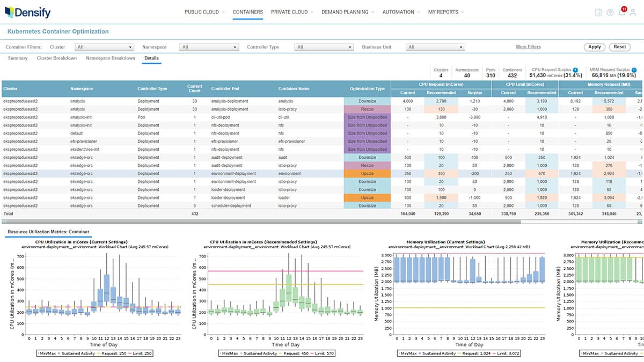Image resolution: width=644 pixels, height=362 pixels.
Task: Select the loader Upsize optimization cell
Action: [x=367, y=198]
